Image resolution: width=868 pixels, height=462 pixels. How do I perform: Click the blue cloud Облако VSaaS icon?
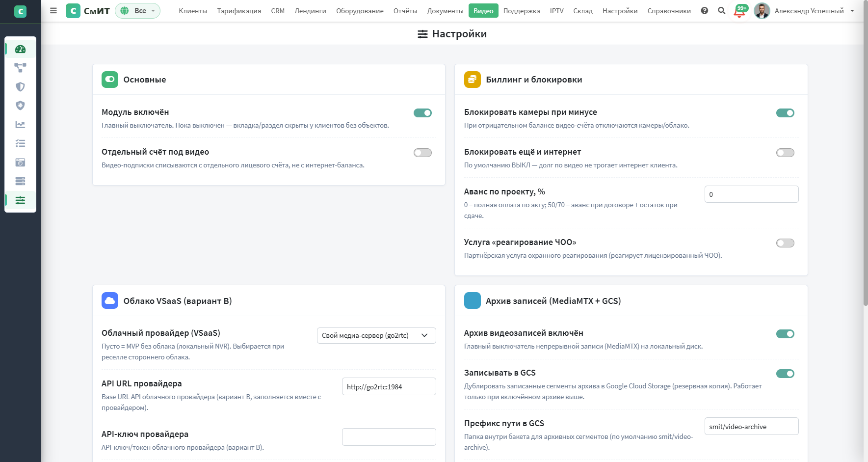click(110, 300)
